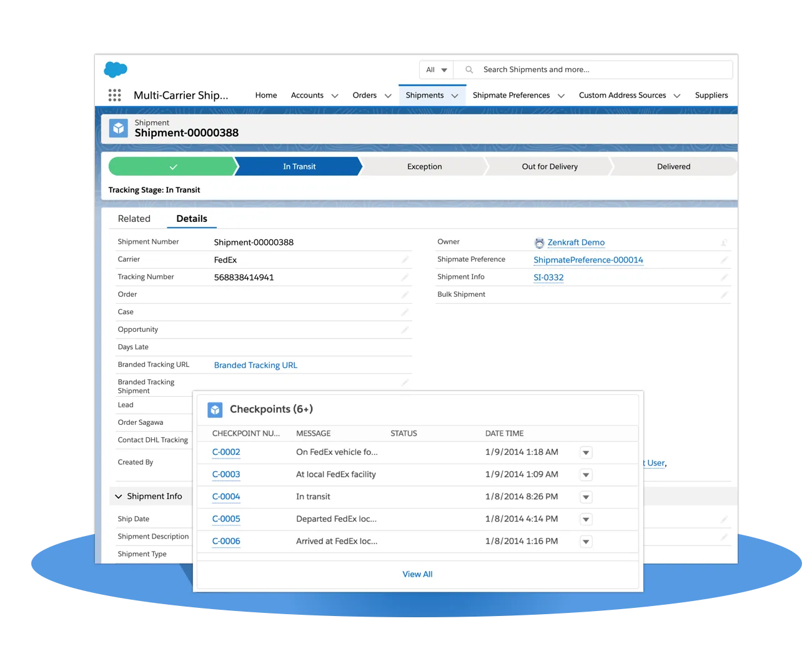The image size is (812, 656).
Task: Click the DATE TIME column header
Action: (x=505, y=434)
